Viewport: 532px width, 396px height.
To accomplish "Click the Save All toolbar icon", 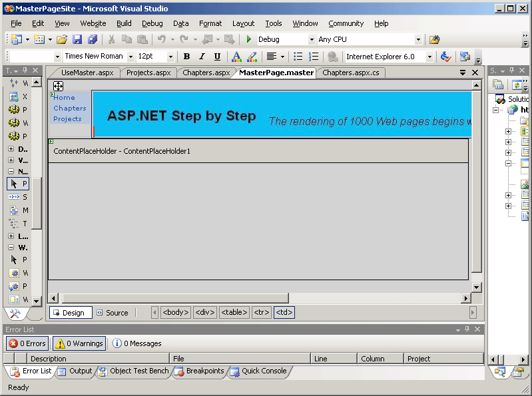I will (93, 40).
